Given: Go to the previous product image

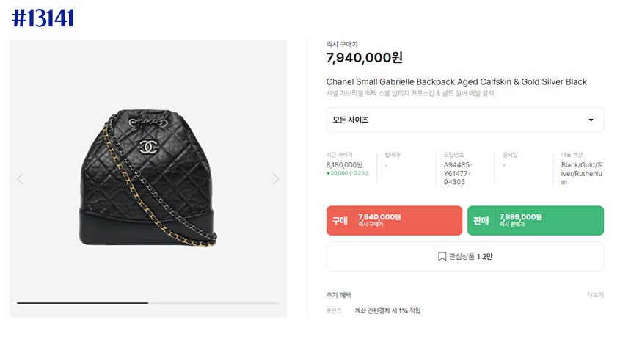Looking at the screenshot, I should click(x=20, y=179).
